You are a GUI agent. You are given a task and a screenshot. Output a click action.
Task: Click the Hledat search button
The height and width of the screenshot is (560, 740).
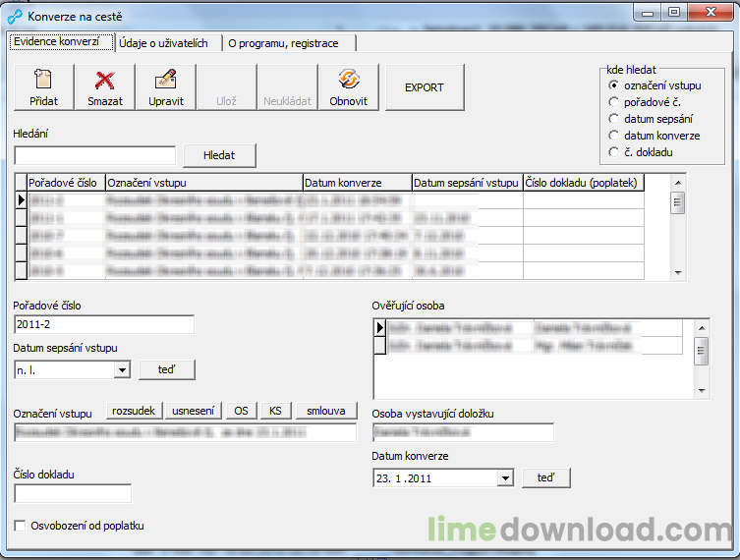[218, 155]
